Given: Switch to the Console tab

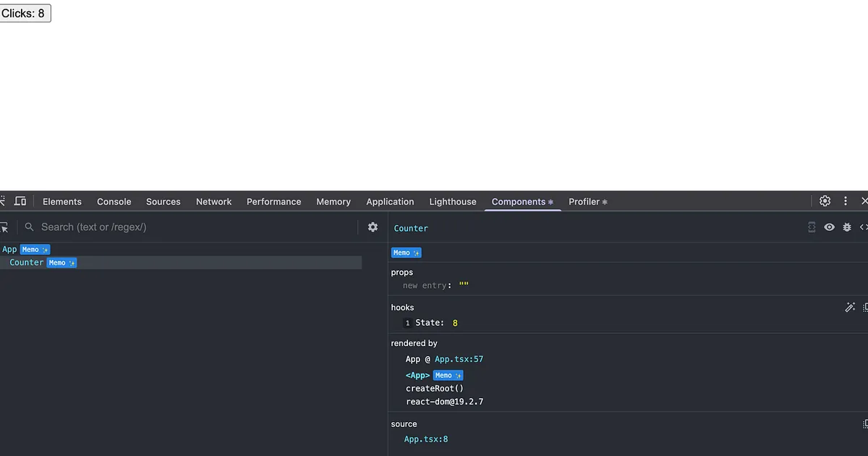Looking at the screenshot, I should tap(114, 202).
